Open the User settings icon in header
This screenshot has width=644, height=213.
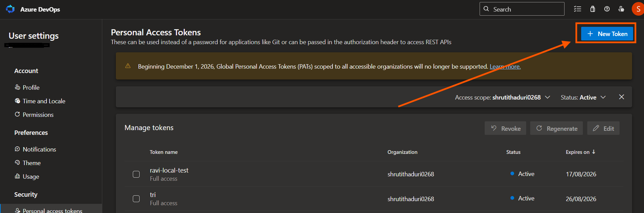tap(621, 9)
